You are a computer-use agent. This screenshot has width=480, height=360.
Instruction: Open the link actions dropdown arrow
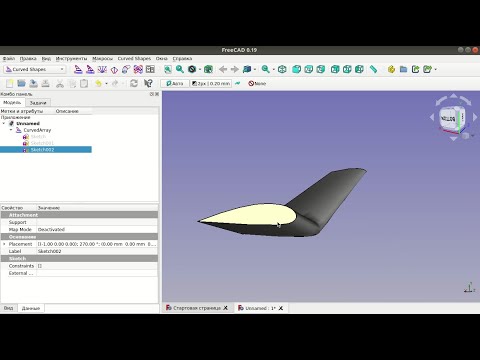click(436, 69)
